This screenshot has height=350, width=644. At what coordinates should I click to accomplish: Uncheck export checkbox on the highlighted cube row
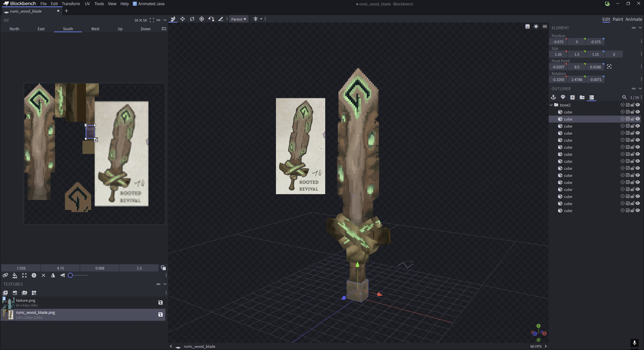pyautogui.click(x=628, y=119)
